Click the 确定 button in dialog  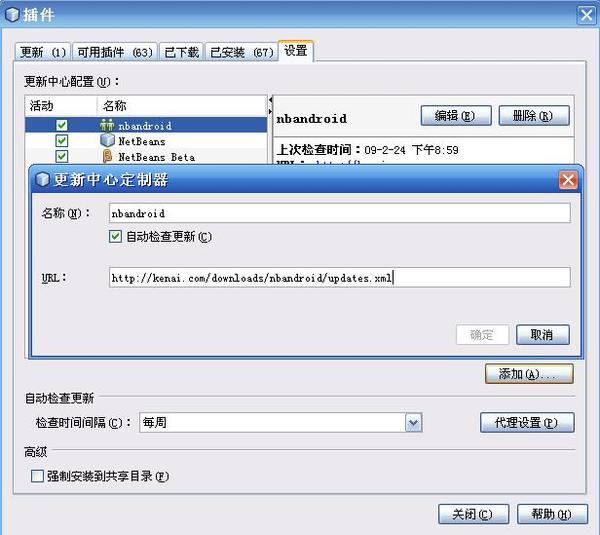(483, 335)
